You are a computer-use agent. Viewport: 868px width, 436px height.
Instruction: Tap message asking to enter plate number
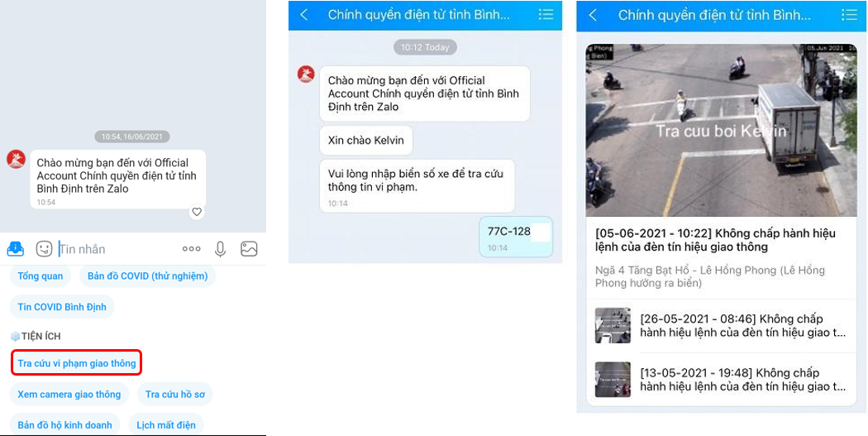tap(417, 186)
